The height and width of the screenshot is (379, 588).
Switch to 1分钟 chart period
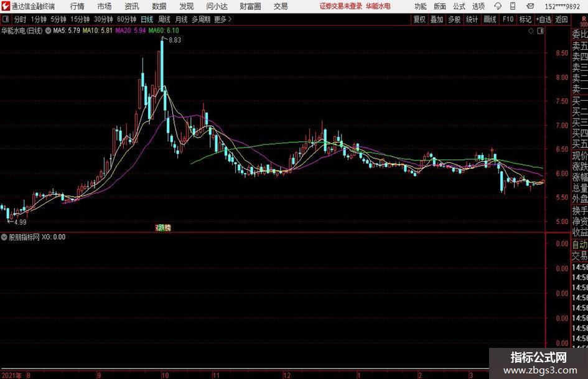pos(39,19)
